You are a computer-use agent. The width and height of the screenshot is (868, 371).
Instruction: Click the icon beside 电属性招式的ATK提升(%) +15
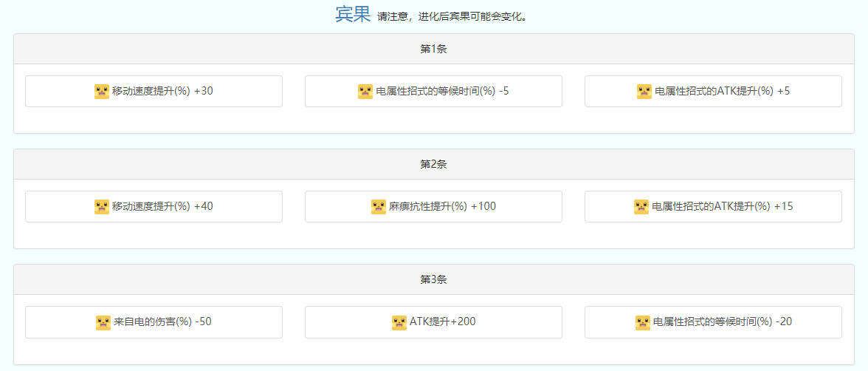(x=641, y=207)
